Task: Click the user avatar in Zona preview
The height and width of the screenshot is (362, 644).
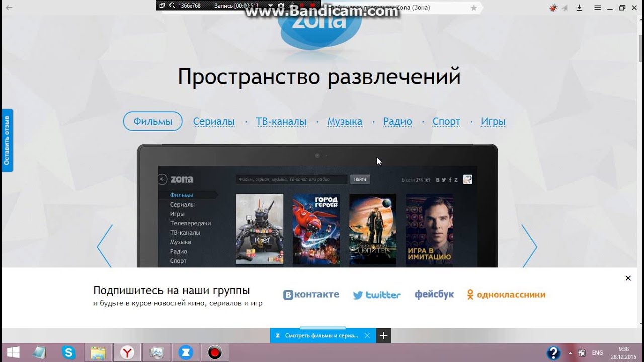Action: [468, 179]
